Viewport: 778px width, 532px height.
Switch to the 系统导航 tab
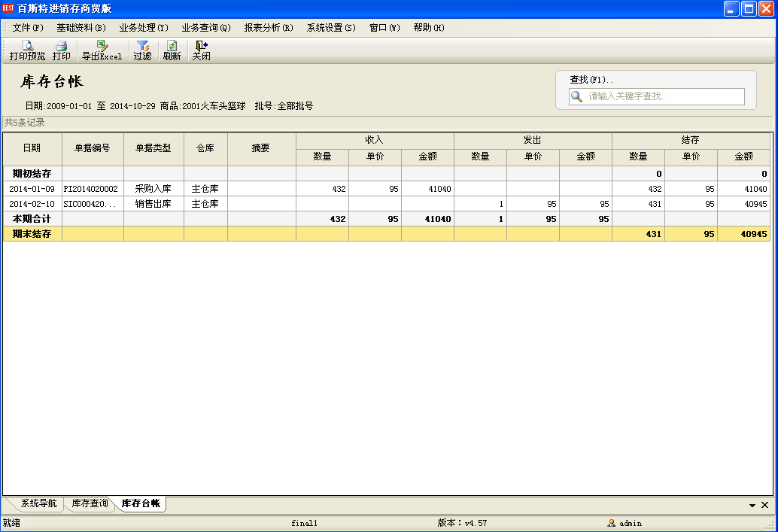[38, 503]
